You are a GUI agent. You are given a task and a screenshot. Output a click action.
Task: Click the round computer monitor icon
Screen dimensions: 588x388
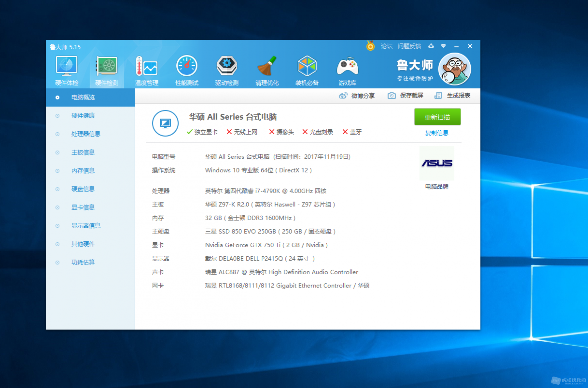165,123
